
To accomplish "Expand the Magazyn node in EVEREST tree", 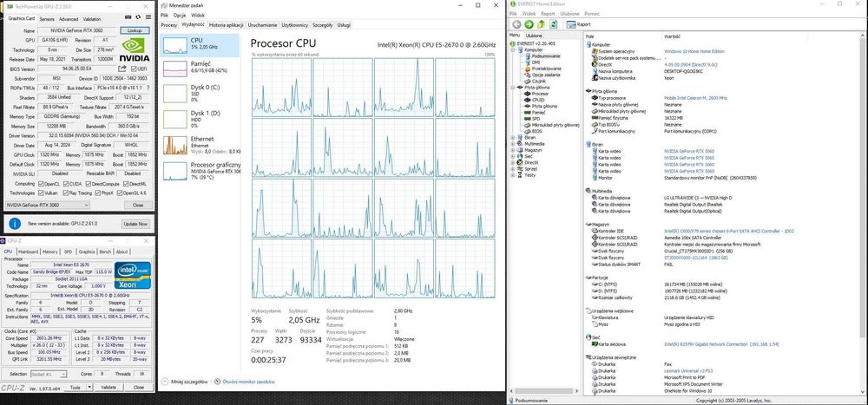I will (x=513, y=150).
